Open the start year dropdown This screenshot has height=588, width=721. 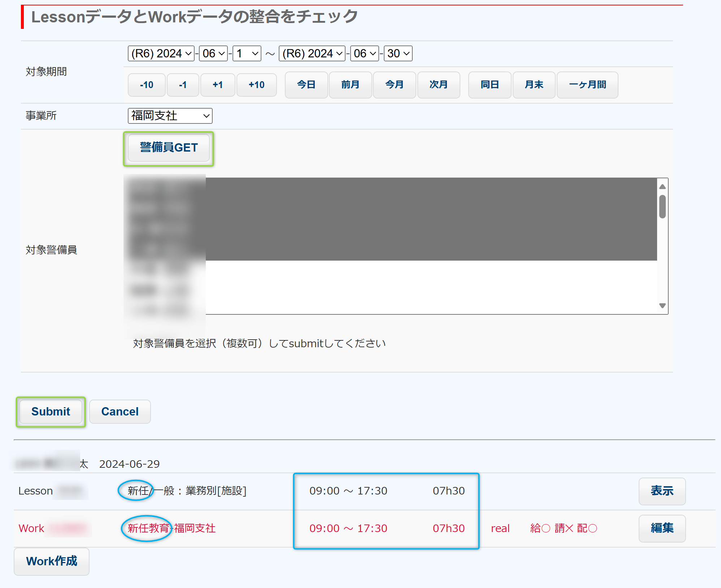161,53
